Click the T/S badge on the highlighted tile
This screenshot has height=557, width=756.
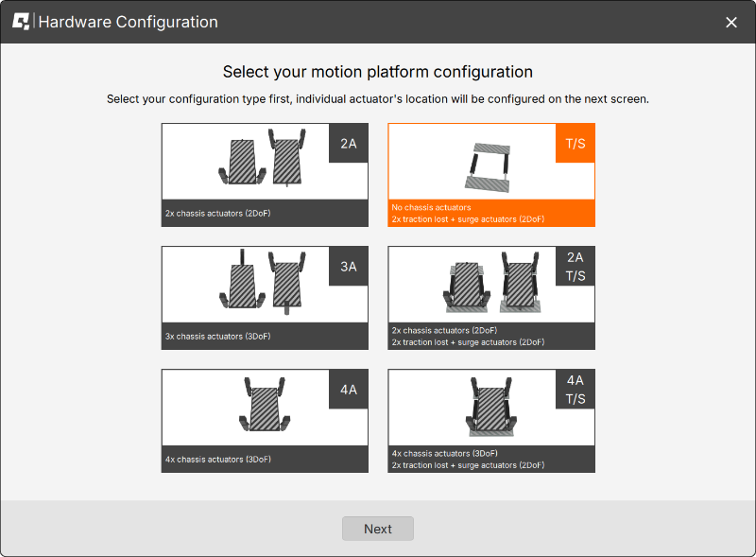click(x=576, y=144)
